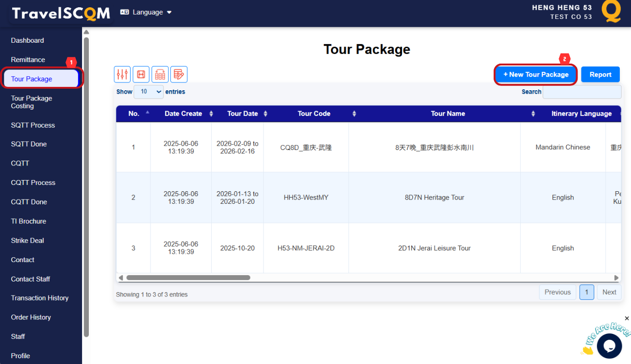Open the Language dropdown
Screen dimensions: 631x364
pos(146,12)
